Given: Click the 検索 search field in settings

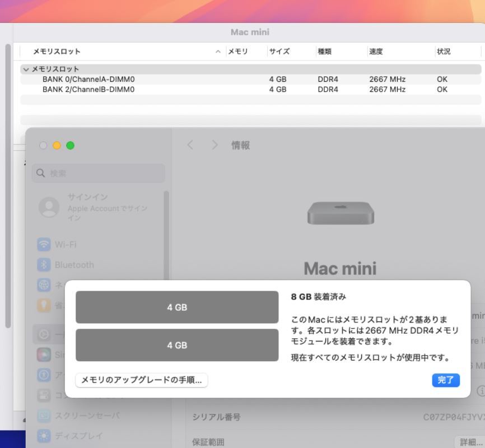Looking at the screenshot, I should pos(99,173).
